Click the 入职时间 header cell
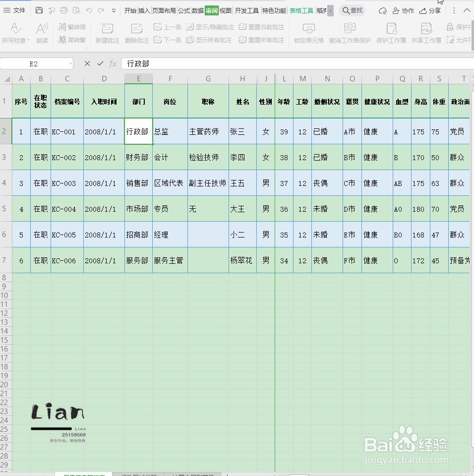Image resolution: width=474 pixels, height=476 pixels. click(104, 102)
